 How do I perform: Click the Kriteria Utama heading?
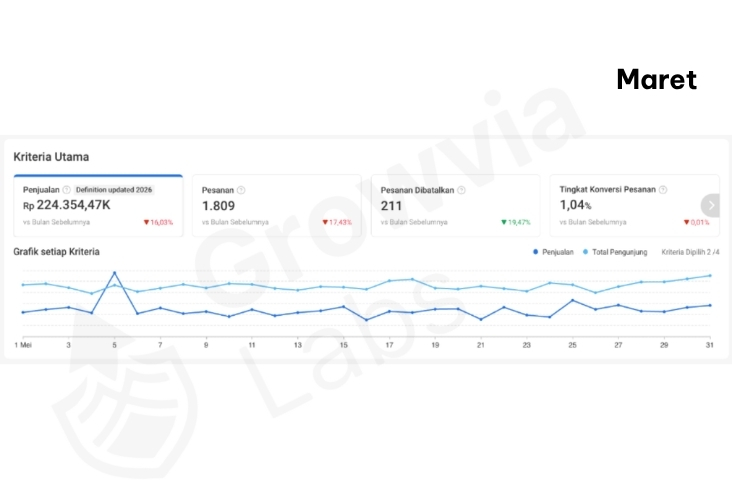pyautogui.click(x=51, y=157)
